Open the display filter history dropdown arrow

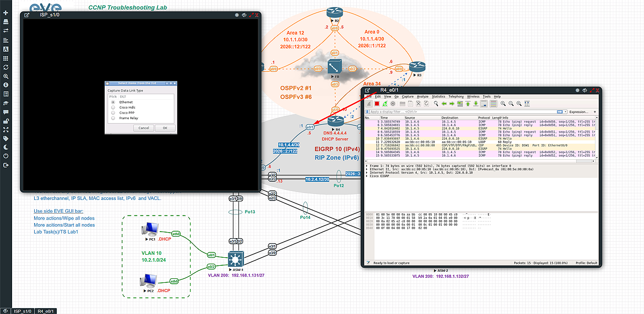pos(566,112)
